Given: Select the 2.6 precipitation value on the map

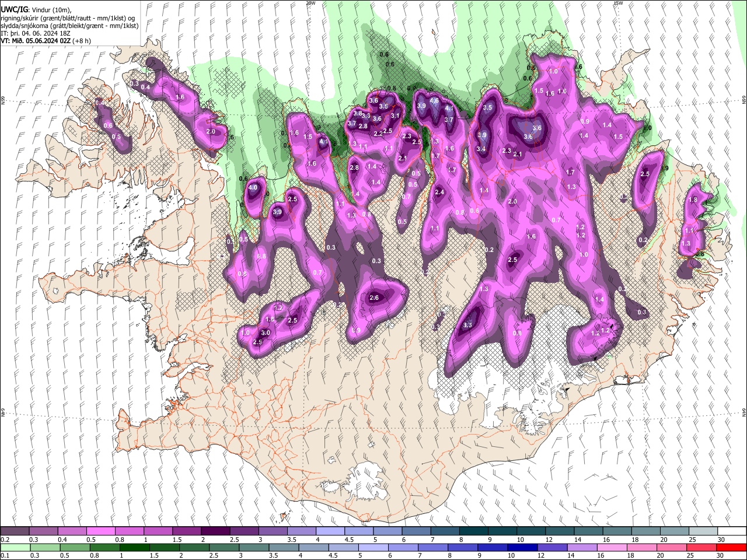Looking at the screenshot, I should click(374, 297).
